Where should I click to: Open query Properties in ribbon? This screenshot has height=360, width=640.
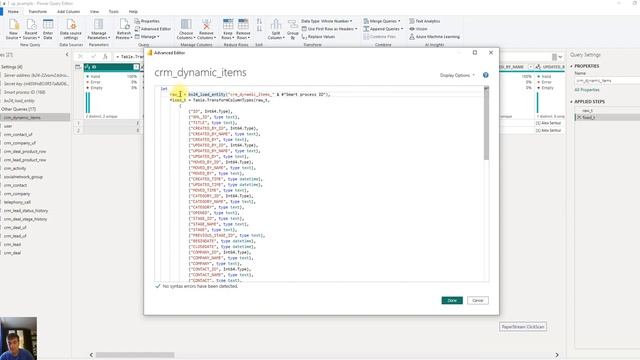[x=147, y=21]
